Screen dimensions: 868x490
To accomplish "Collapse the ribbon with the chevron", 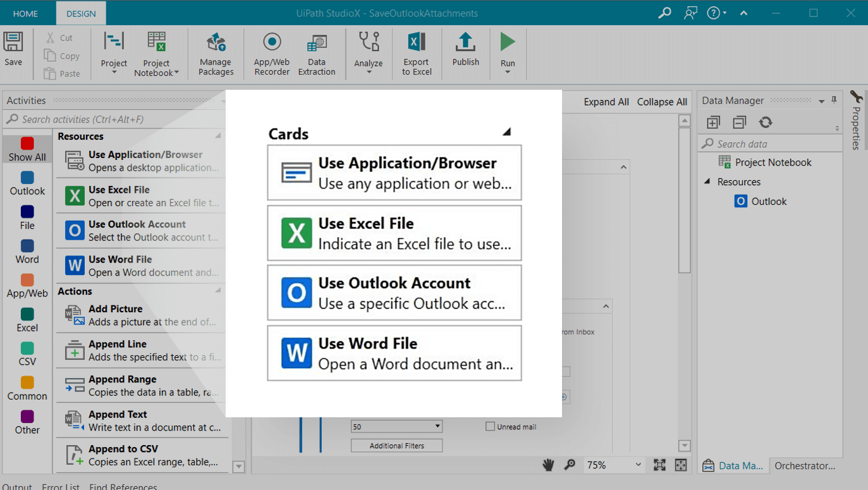I will [744, 13].
